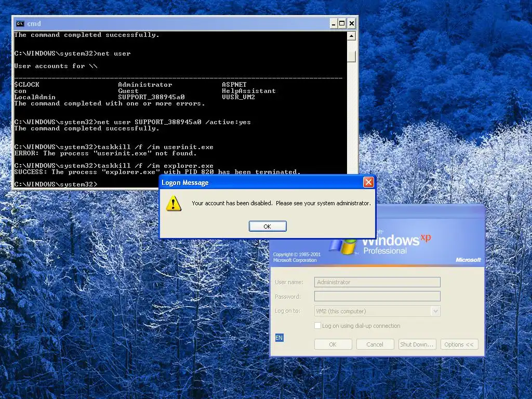532x399 pixels.
Task: Click OK in the Windows logon window
Action: (333, 344)
